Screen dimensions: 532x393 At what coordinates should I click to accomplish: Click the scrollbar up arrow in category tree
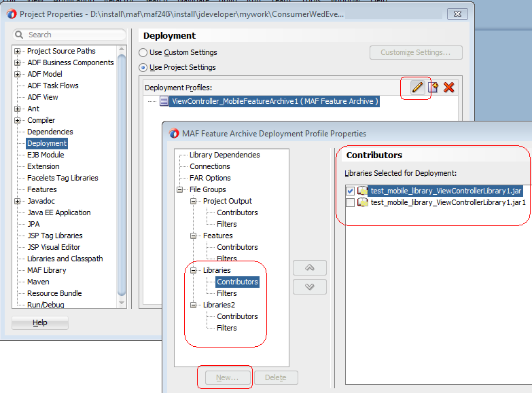122,50
